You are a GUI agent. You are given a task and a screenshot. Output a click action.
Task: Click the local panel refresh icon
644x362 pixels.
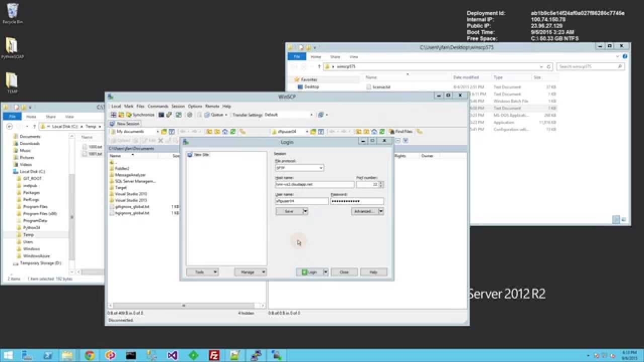[233, 131]
